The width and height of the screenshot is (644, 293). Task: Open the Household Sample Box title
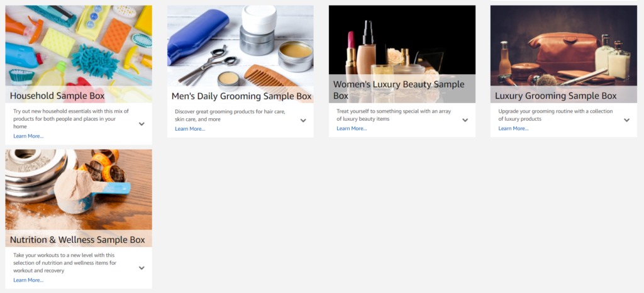tap(57, 96)
